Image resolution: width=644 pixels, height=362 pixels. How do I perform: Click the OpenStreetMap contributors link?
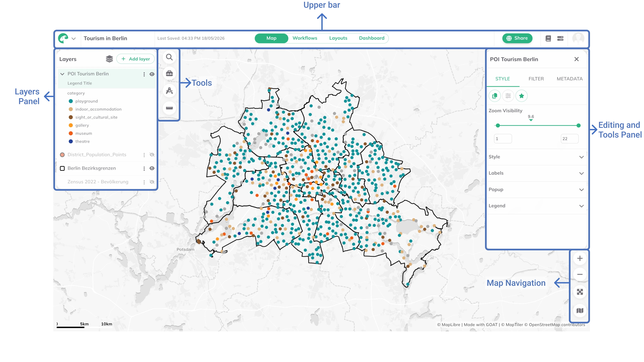pos(554,325)
